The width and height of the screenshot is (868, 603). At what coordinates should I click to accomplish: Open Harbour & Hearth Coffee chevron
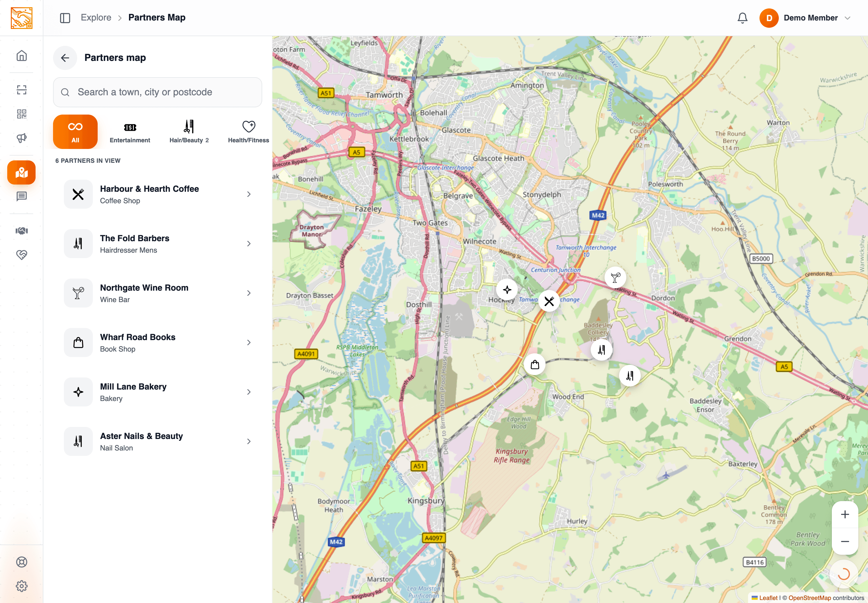[249, 194]
